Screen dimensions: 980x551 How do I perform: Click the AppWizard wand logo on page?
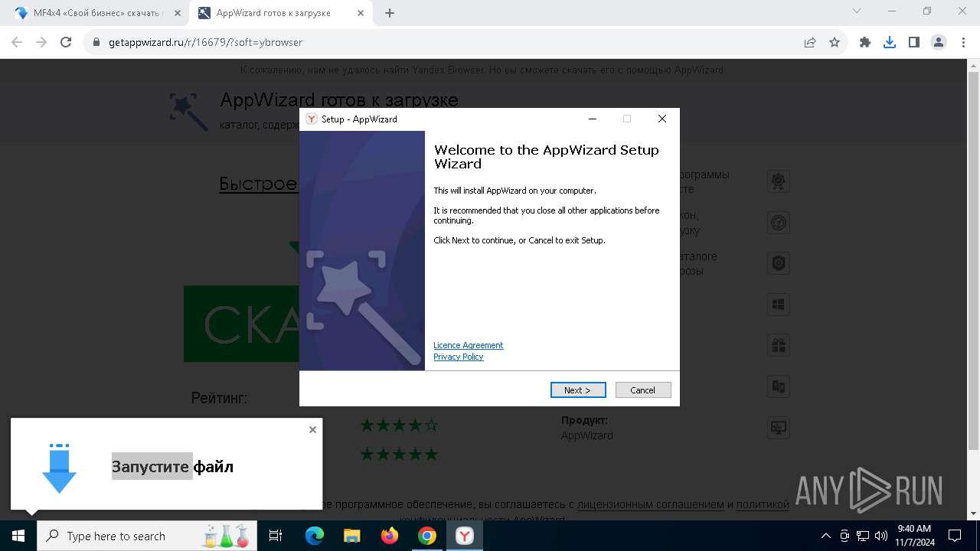(x=188, y=112)
